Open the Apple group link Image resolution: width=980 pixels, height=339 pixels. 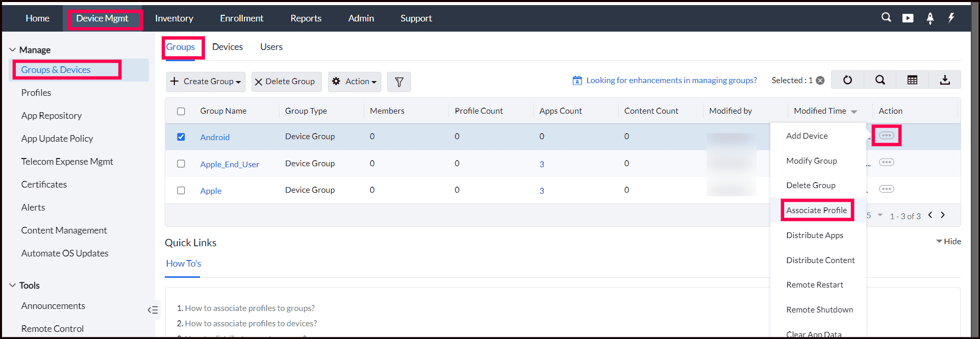pos(211,191)
